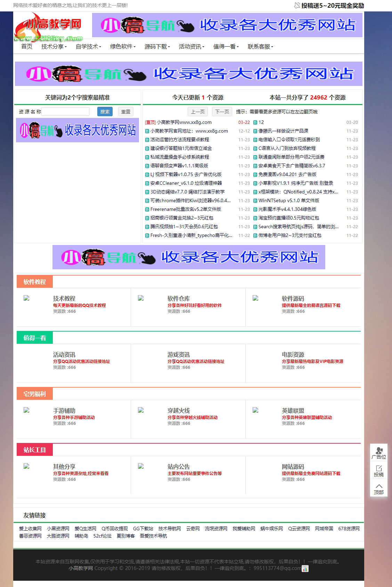Expand the 联系客服 nav dropdown
This screenshot has height=587, width=392.
point(260,46)
